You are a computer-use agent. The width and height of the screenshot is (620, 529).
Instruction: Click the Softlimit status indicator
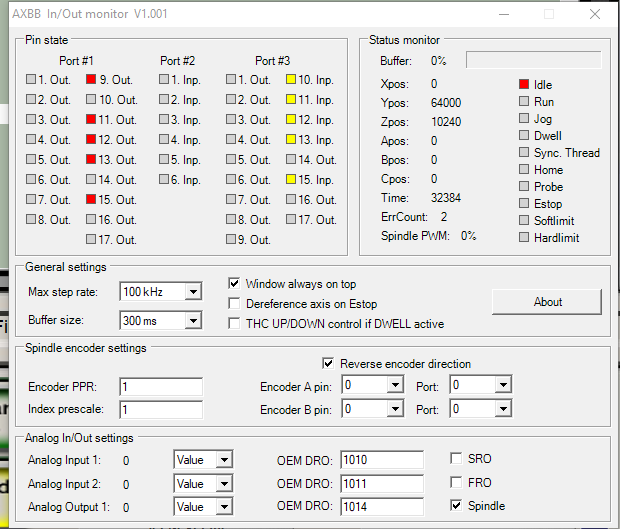(x=524, y=220)
